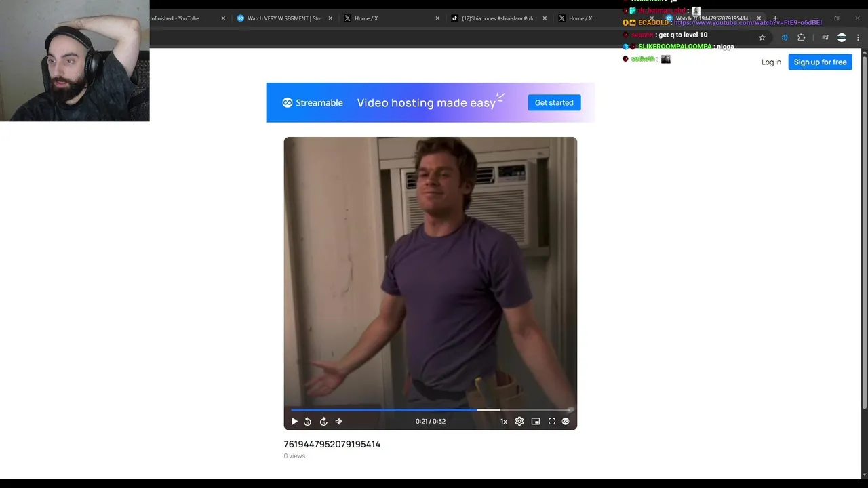868x488 pixels.
Task: Click the tab audio speaker icon
Action: (x=785, y=37)
